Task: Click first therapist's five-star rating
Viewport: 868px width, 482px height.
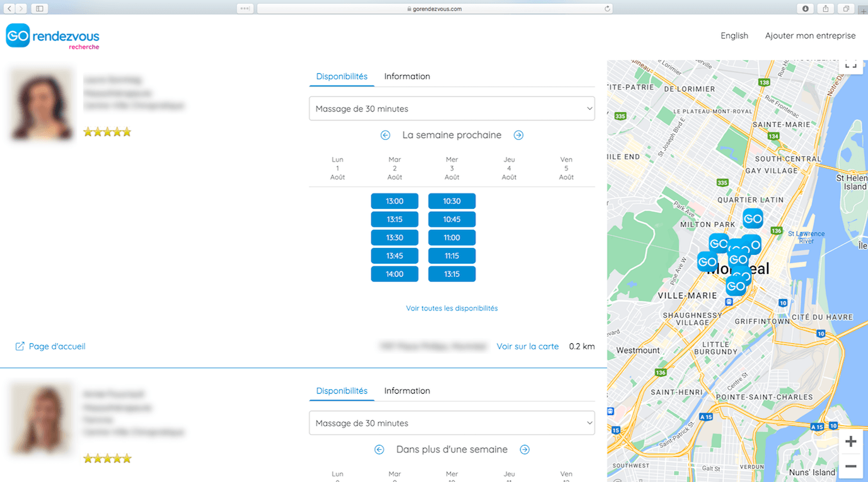Action: point(107,132)
